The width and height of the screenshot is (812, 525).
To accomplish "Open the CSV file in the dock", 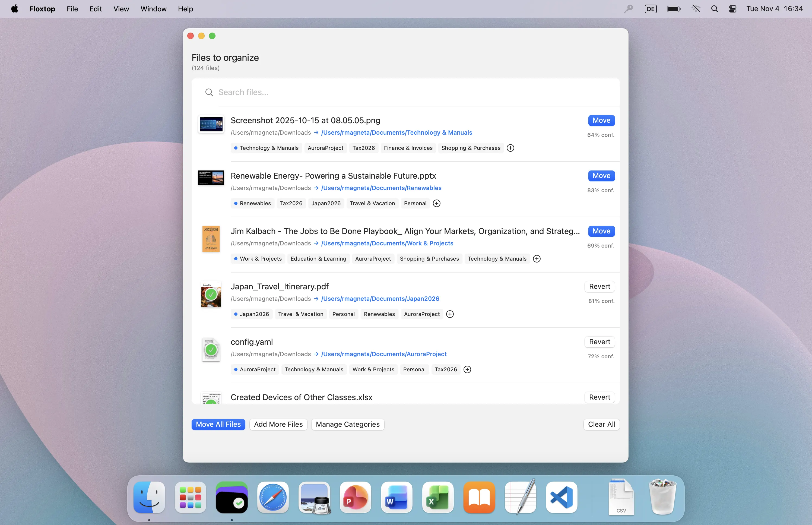I will 621,497.
